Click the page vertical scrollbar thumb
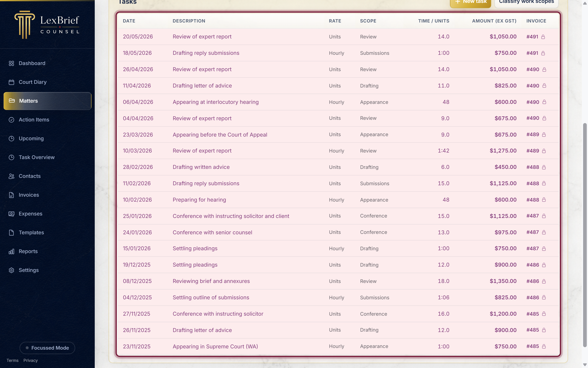This screenshot has width=588, height=368. (x=585, y=235)
